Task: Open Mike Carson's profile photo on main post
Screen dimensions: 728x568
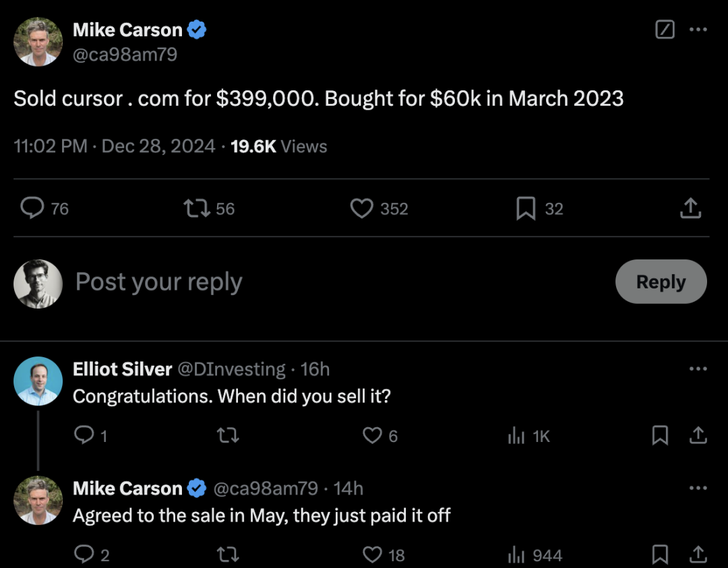Action: coord(38,42)
